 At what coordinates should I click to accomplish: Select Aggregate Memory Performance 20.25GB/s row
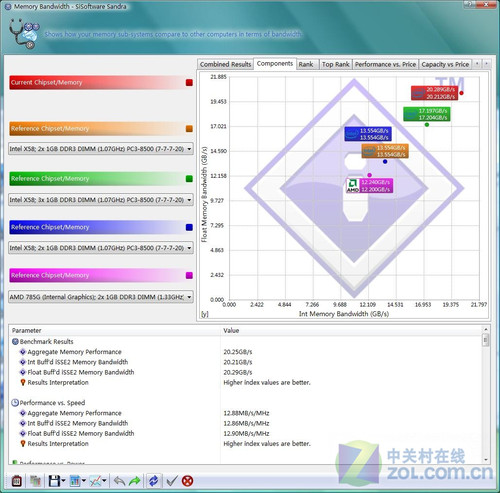coord(246,352)
